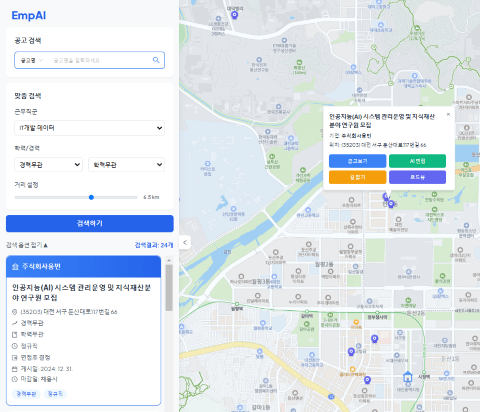Screen dimensions: 480x412
Task: Click the 위치 address line in popup
Action: 377,145
